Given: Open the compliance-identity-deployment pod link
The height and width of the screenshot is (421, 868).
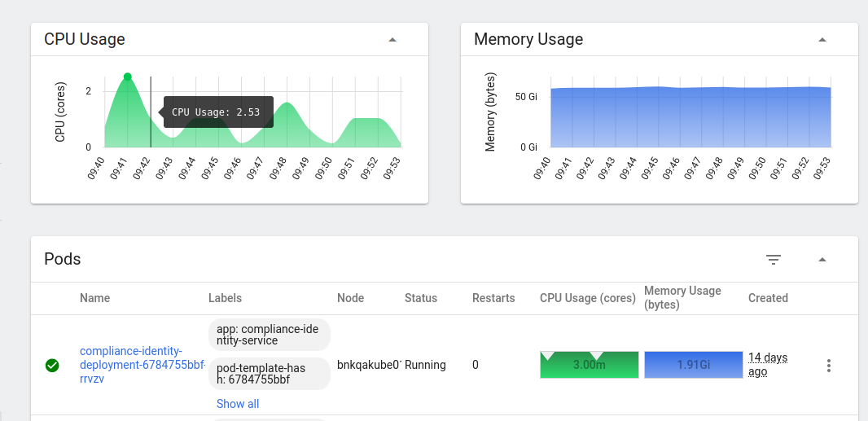Looking at the screenshot, I should point(142,365).
